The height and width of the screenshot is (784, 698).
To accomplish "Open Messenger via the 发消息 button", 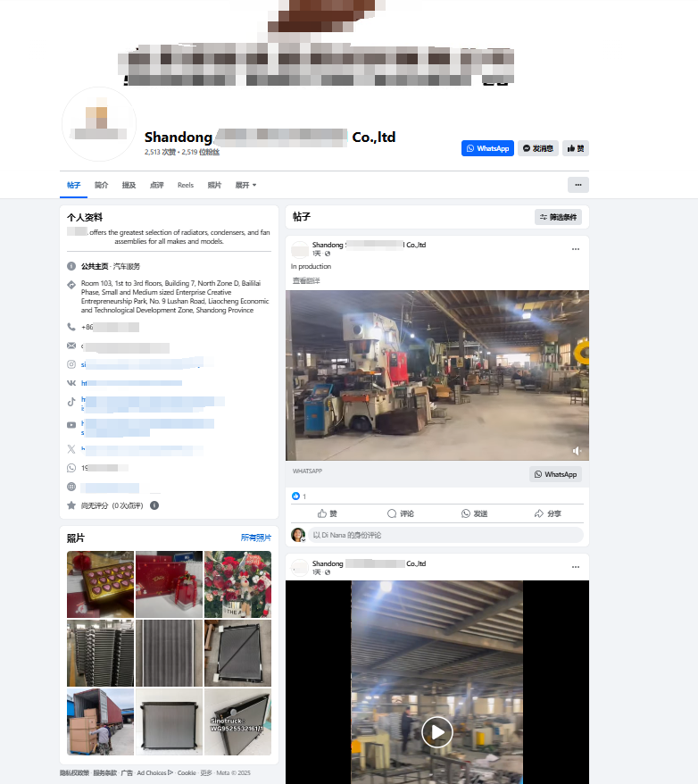I will pyautogui.click(x=537, y=148).
